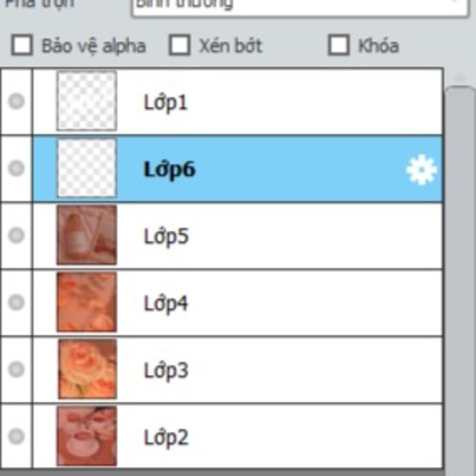Toggle visibility dot of Lớp4 layer
Screen dimensions: 476x476
[16, 302]
